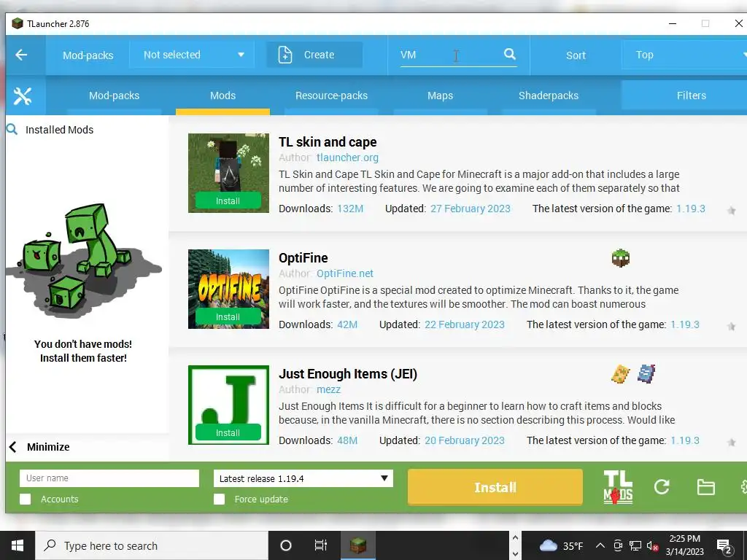The image size is (747, 560).
Task: Select the Mods tab
Action: point(223,96)
